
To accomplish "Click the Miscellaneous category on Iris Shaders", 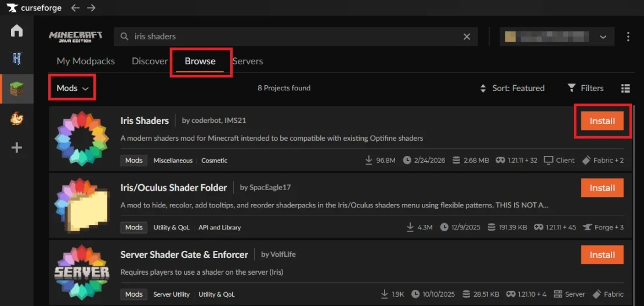I will [x=173, y=161].
